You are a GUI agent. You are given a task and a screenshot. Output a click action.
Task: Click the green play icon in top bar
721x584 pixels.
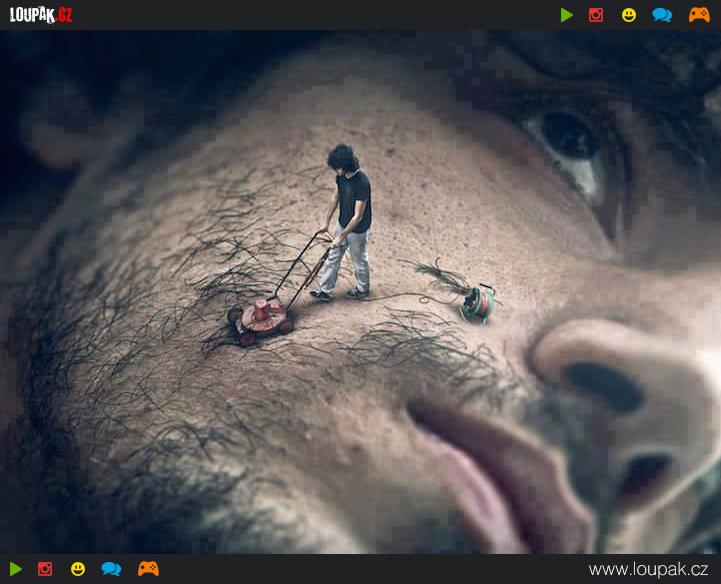[x=567, y=15]
